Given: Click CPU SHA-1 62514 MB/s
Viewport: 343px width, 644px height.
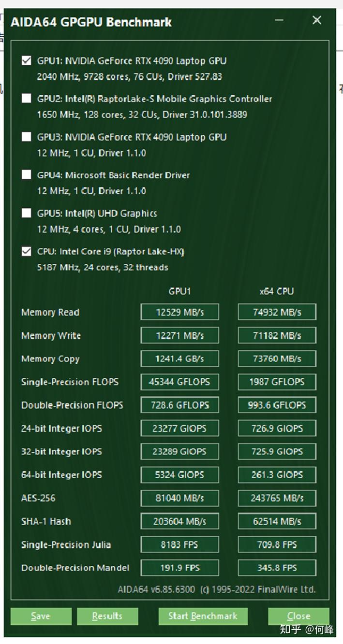Looking at the screenshot, I should click(277, 521).
